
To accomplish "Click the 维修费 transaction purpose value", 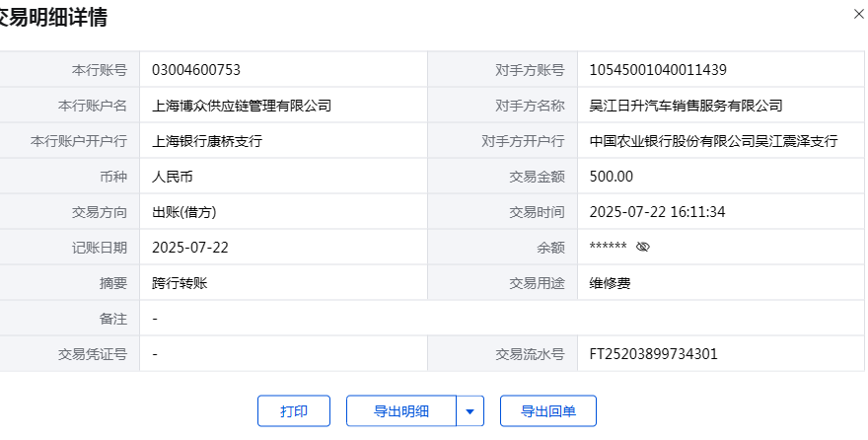I will (609, 283).
